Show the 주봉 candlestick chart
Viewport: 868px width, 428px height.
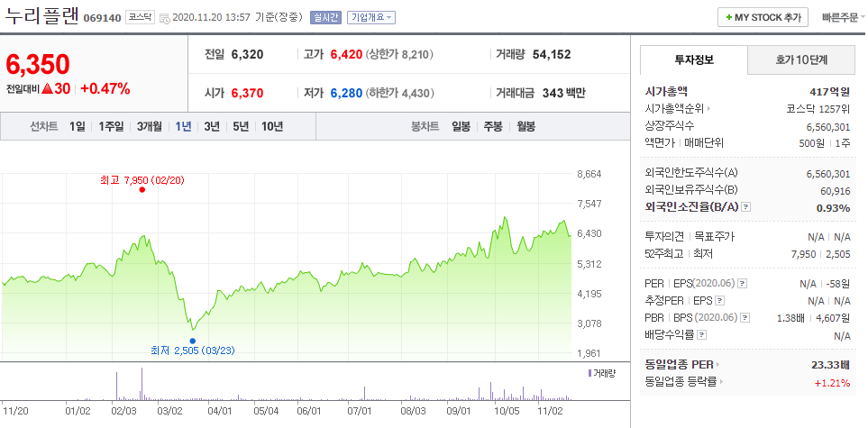pyautogui.click(x=493, y=127)
